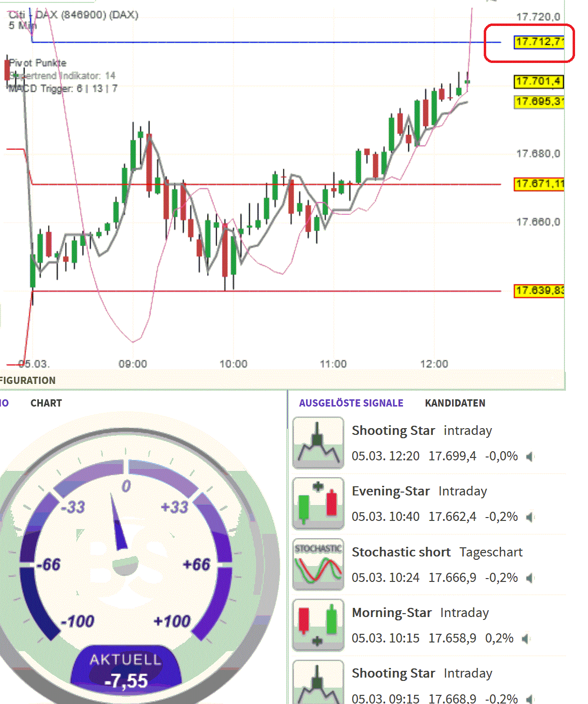
Task: Select the Stochastic short indicator icon
Action: click(x=318, y=564)
